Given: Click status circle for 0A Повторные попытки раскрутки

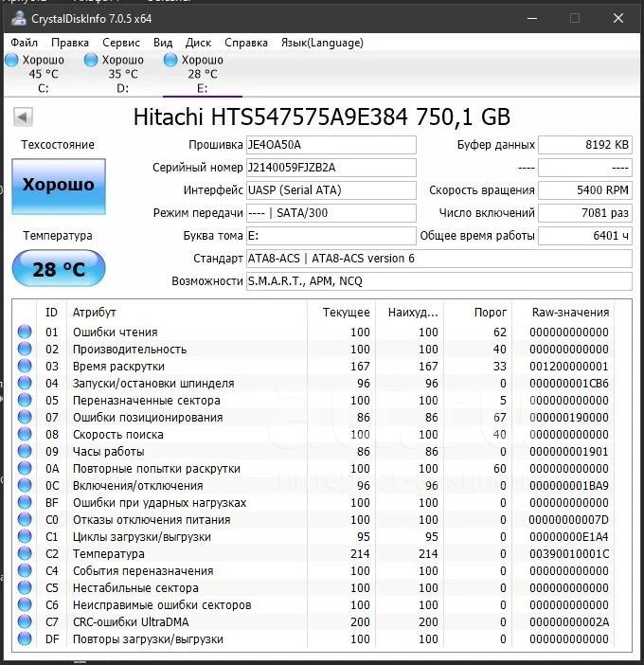Looking at the screenshot, I should tap(25, 468).
